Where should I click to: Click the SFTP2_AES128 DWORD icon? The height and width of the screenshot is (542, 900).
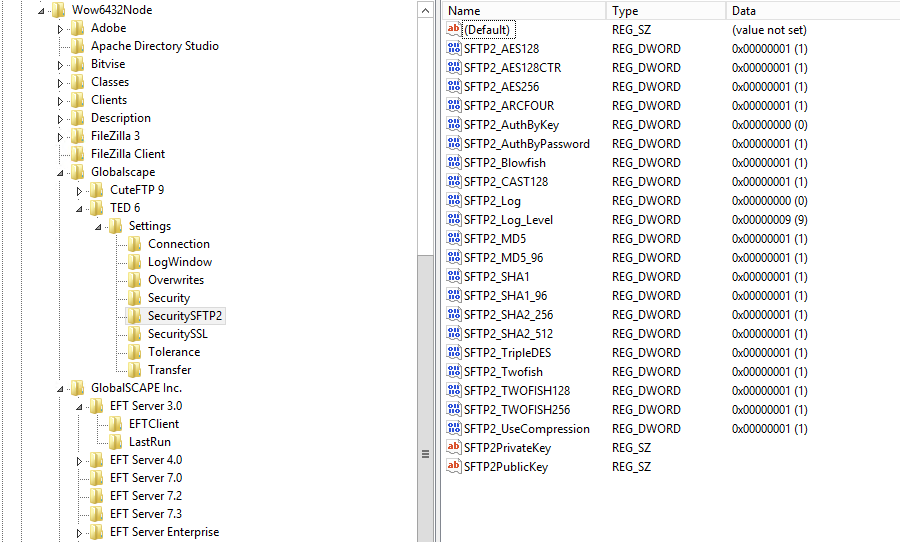453,48
